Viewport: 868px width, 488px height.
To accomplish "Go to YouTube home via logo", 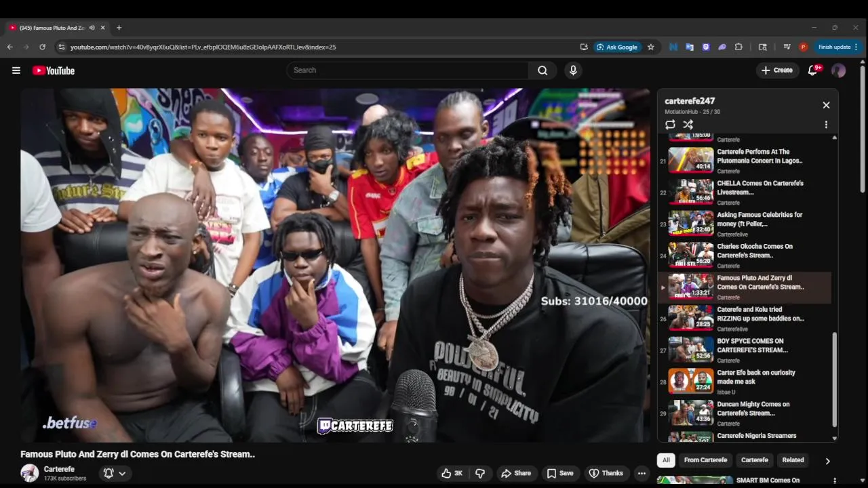I will coord(54,70).
